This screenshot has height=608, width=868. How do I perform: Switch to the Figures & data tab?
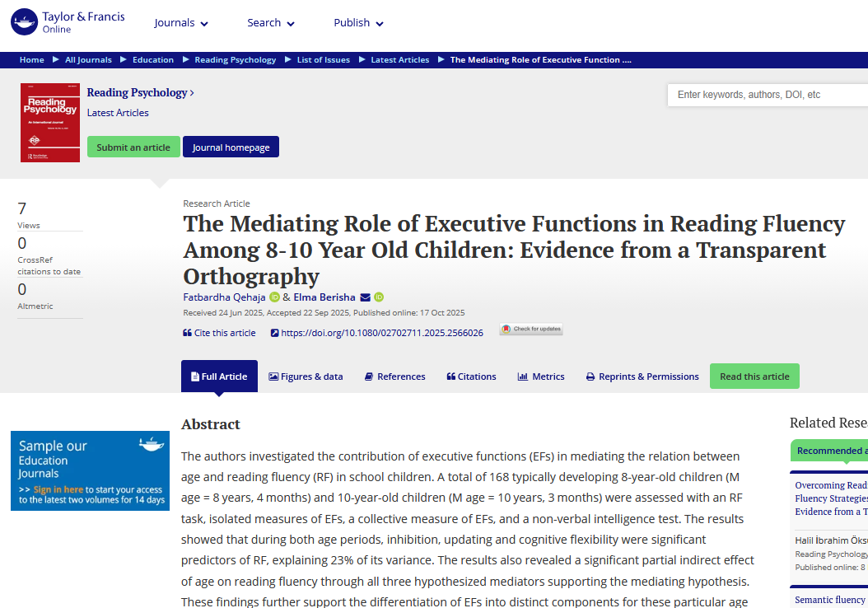pos(306,376)
